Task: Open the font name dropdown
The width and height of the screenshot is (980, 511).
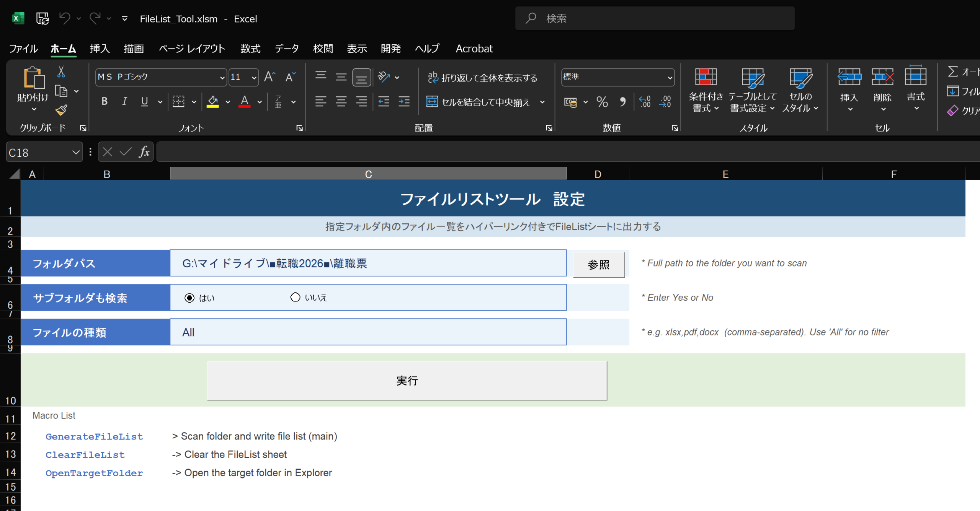Action: [222, 78]
